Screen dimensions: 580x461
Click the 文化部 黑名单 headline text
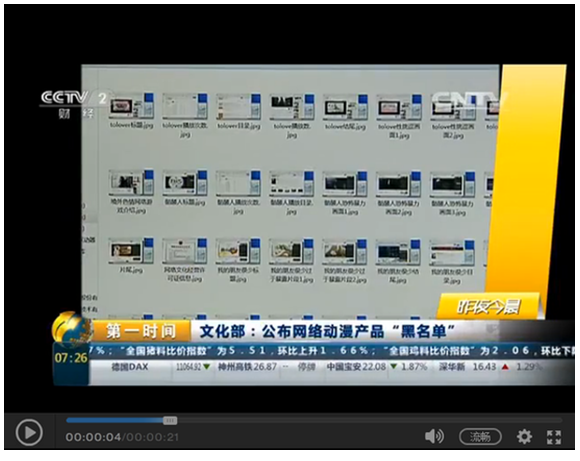tap(327, 331)
